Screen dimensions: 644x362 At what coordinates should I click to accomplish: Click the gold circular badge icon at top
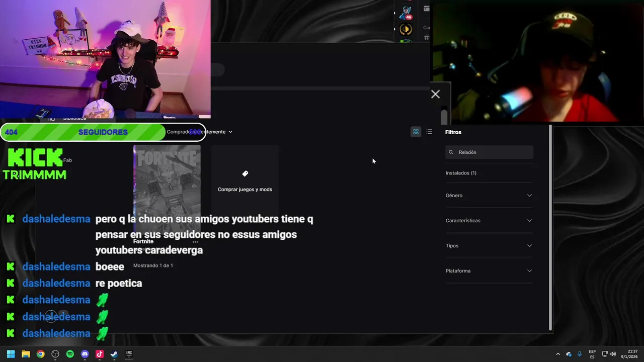pos(406,29)
